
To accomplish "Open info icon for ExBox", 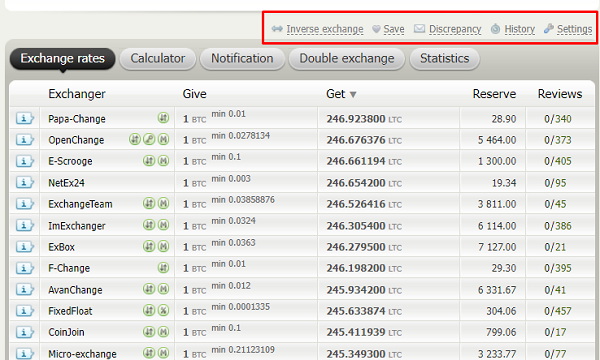I will click(x=25, y=247).
